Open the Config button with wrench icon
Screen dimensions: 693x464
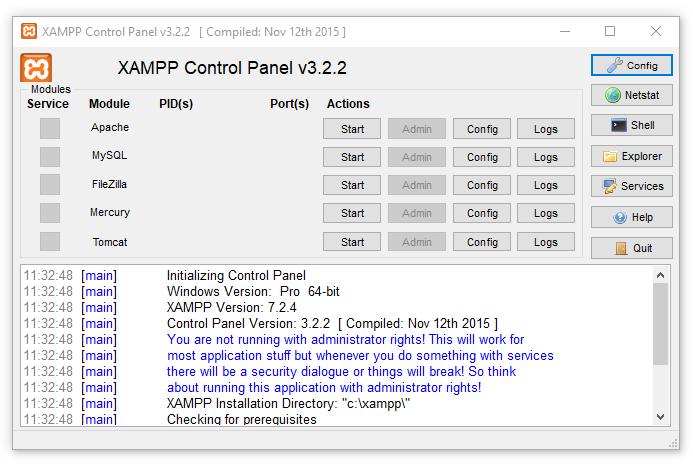[x=632, y=65]
